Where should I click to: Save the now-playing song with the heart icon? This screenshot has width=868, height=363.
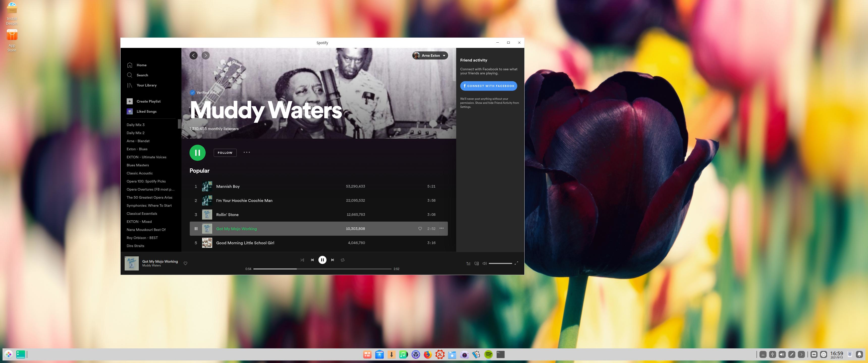coord(185,263)
